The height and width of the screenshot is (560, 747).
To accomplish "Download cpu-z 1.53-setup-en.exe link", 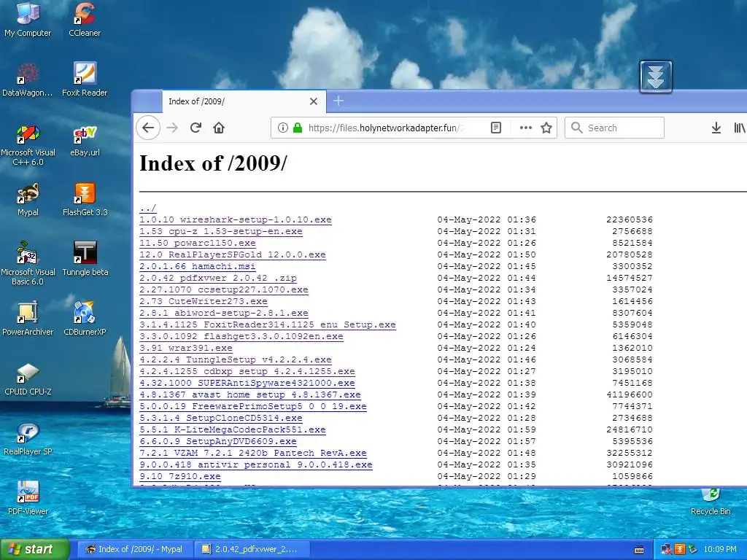I will [x=220, y=231].
